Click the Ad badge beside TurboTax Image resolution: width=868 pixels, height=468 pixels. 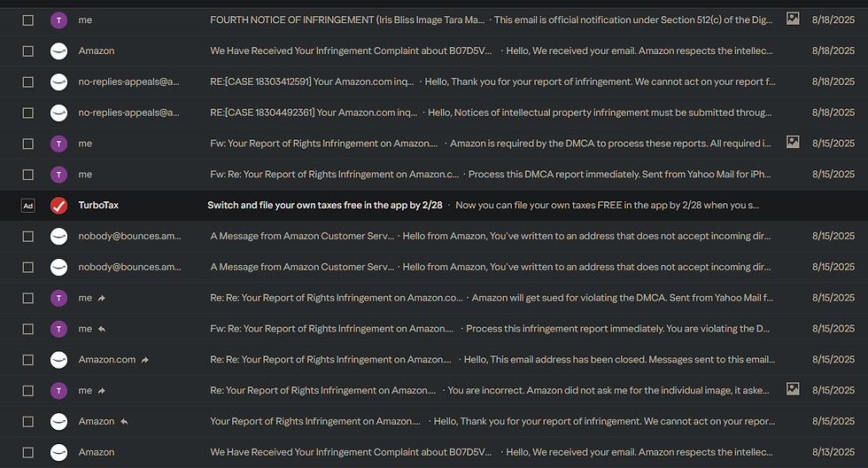pyautogui.click(x=28, y=206)
